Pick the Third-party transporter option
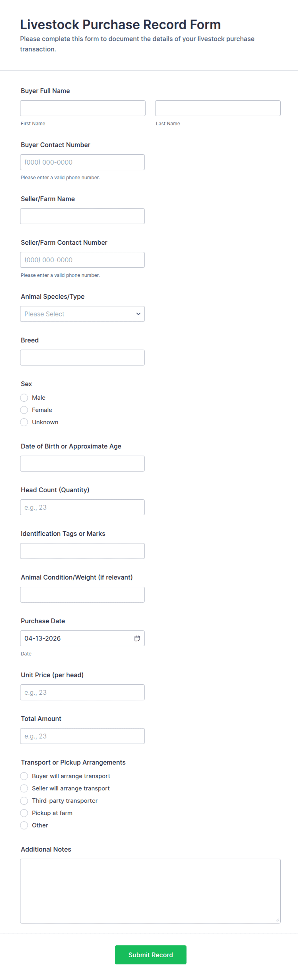298x980 pixels. point(24,801)
